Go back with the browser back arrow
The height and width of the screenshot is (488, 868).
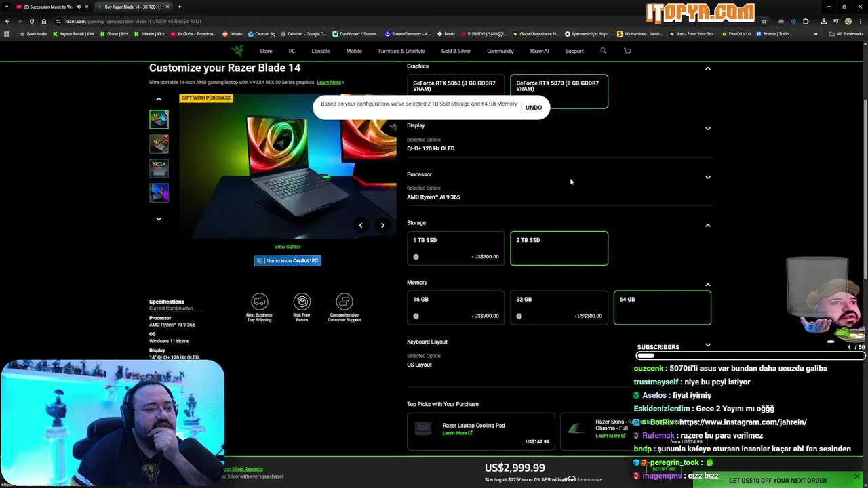7,21
